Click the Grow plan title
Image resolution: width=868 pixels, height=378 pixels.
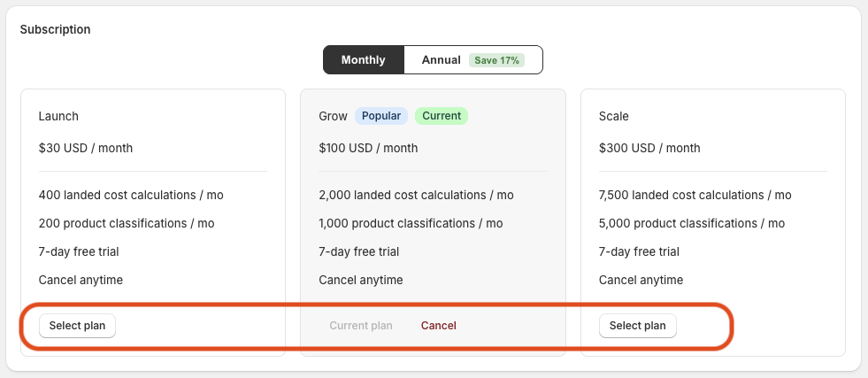[x=333, y=116]
